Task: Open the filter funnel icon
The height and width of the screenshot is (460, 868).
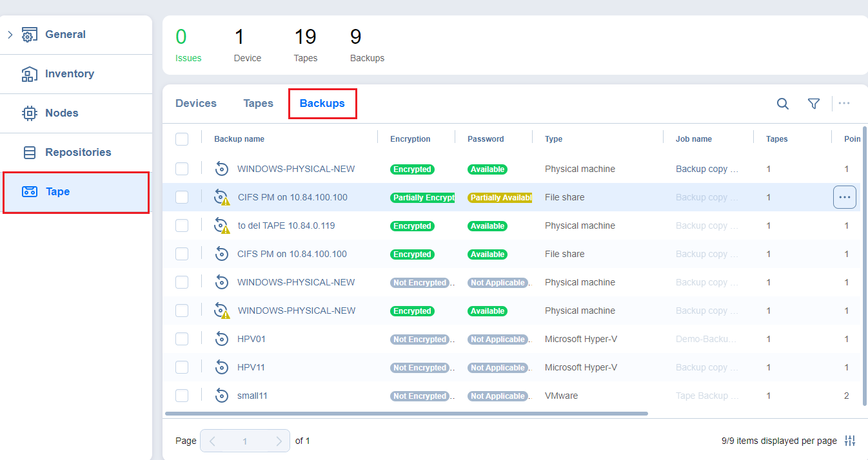Action: point(814,104)
